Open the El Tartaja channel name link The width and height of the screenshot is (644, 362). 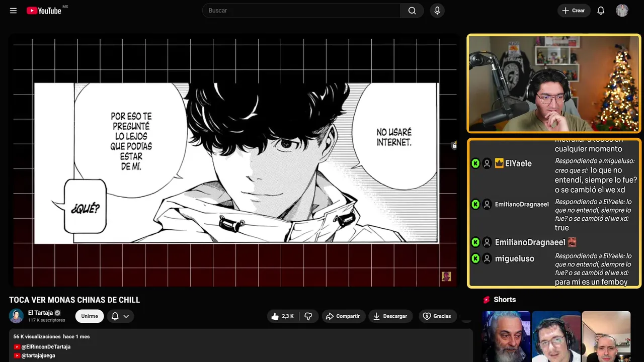pyautogui.click(x=40, y=313)
